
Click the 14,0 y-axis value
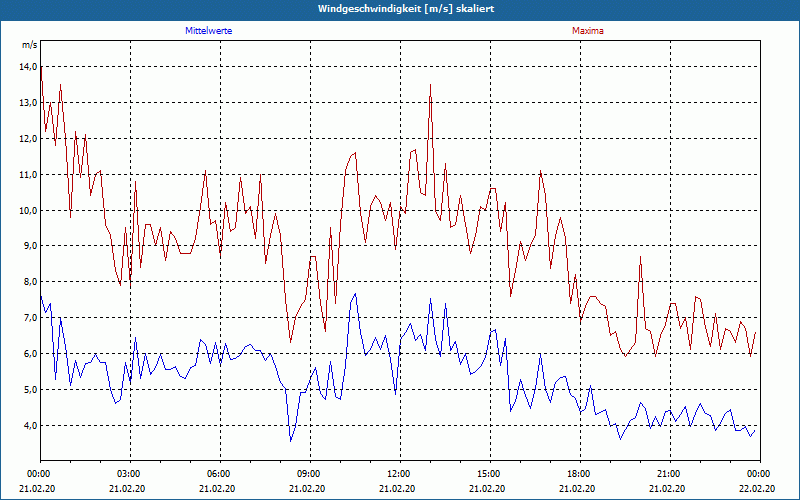coord(29,66)
